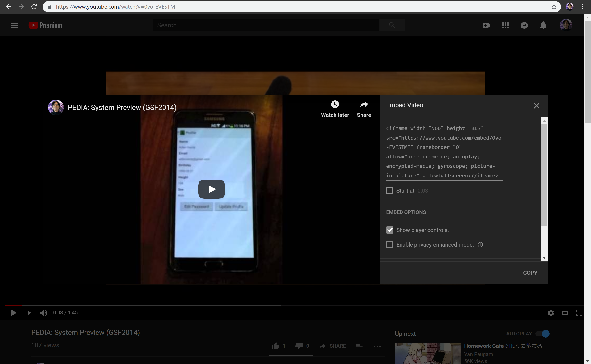Open the more actions ellipsis below the video
591x364 pixels.
pos(377,346)
